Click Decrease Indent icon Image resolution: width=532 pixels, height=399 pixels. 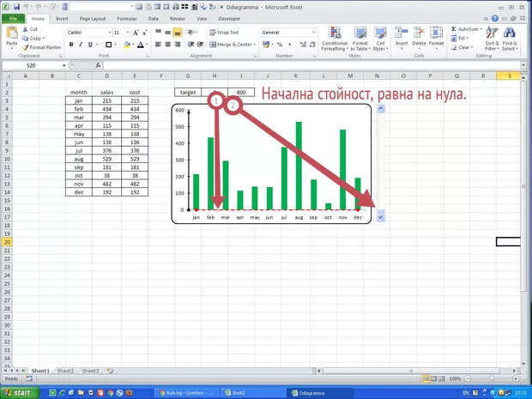click(x=191, y=45)
